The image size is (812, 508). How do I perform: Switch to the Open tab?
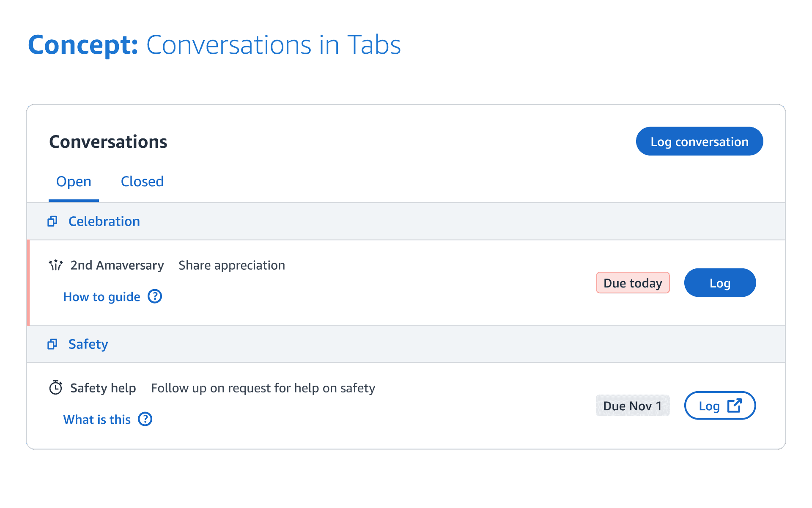[74, 182]
